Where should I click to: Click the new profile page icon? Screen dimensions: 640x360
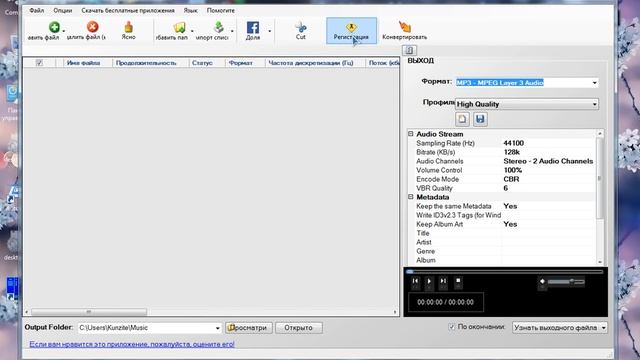(x=462, y=119)
